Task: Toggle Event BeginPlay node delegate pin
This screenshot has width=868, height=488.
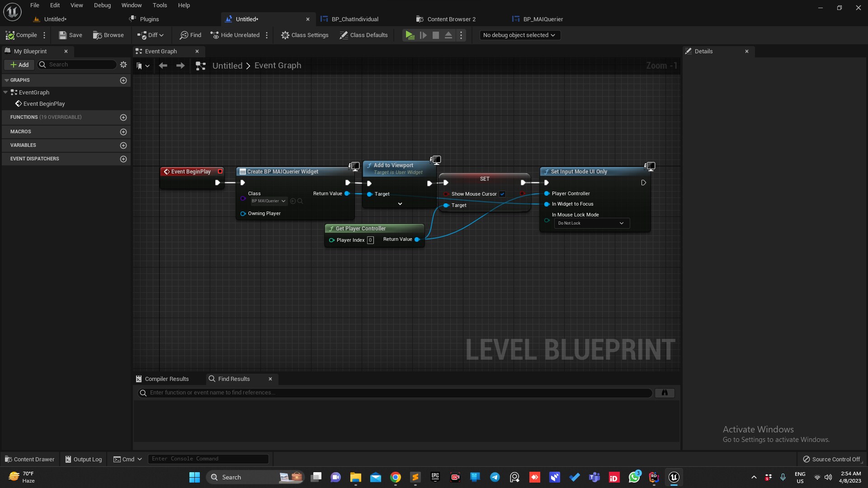Action: click(220, 172)
